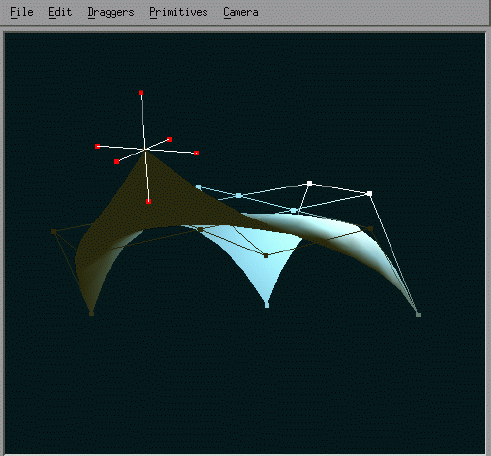The image size is (491, 456).
Task: Select the rightmost red dragger handle
Action: 197,153
